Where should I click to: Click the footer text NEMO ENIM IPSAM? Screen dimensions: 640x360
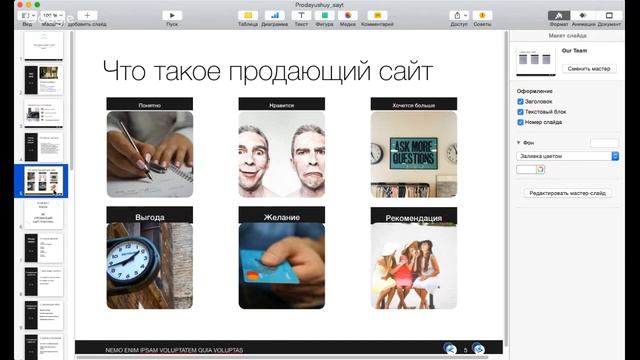pyautogui.click(x=174, y=350)
